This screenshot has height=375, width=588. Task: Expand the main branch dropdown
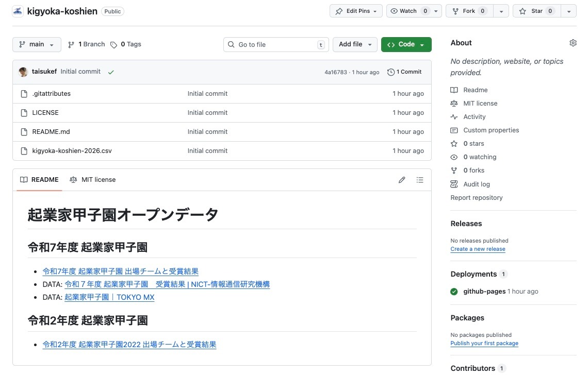click(x=37, y=44)
